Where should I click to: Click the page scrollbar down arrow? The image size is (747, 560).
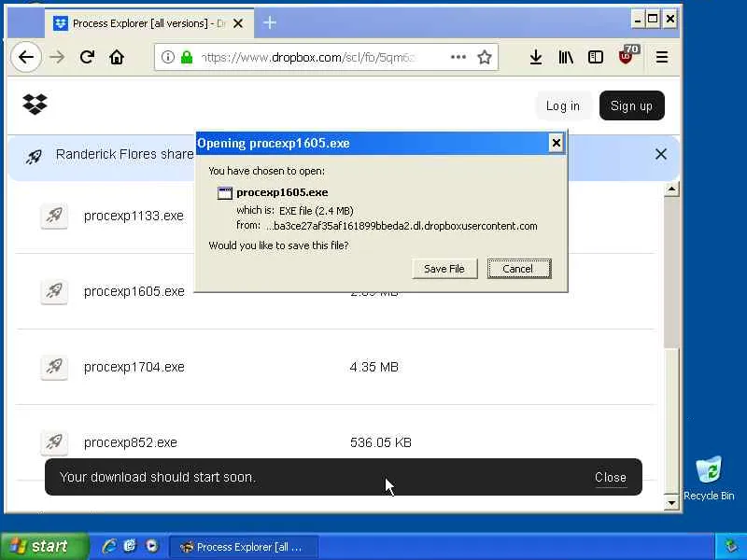(671, 502)
